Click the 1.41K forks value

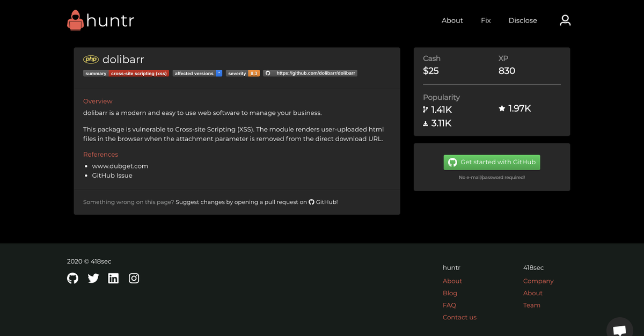point(441,110)
